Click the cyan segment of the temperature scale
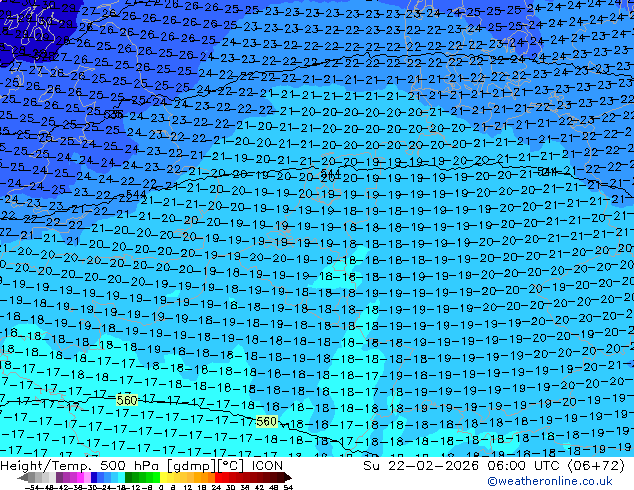634x490 pixels. tap(121, 478)
